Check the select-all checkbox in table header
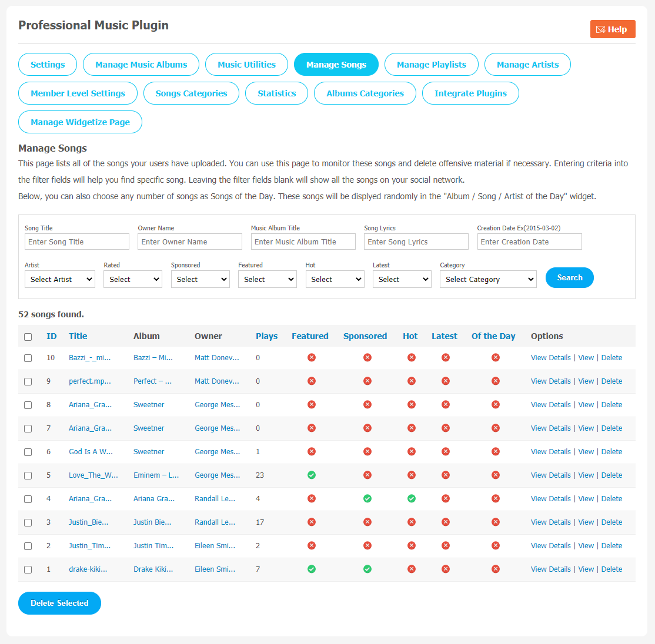Screen dimensions: 655x644 pos(28,337)
